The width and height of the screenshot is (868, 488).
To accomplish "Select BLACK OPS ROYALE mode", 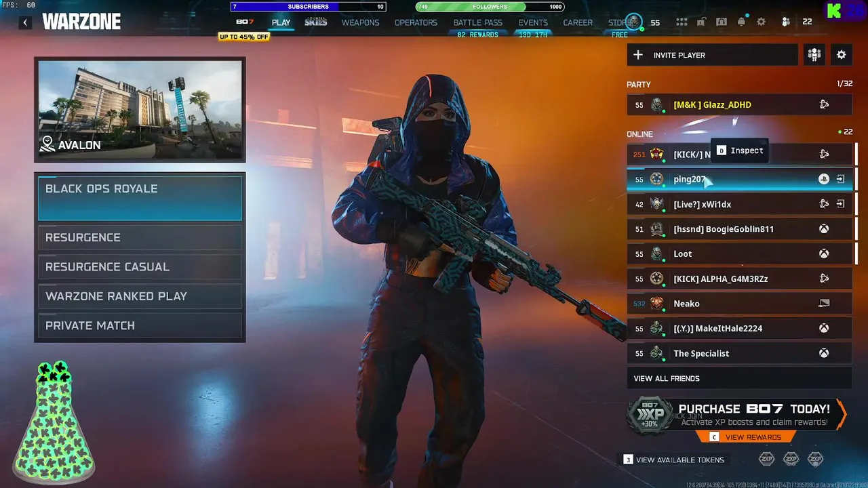I will 140,198.
